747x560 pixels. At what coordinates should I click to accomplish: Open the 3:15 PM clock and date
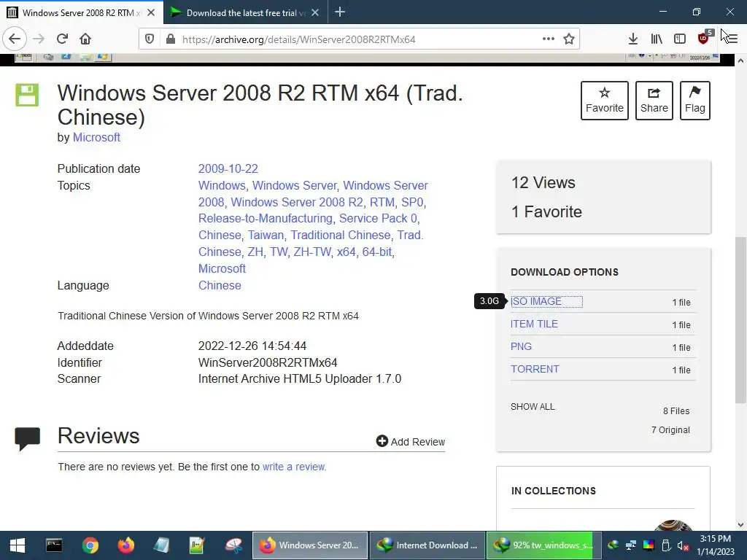[715, 545]
